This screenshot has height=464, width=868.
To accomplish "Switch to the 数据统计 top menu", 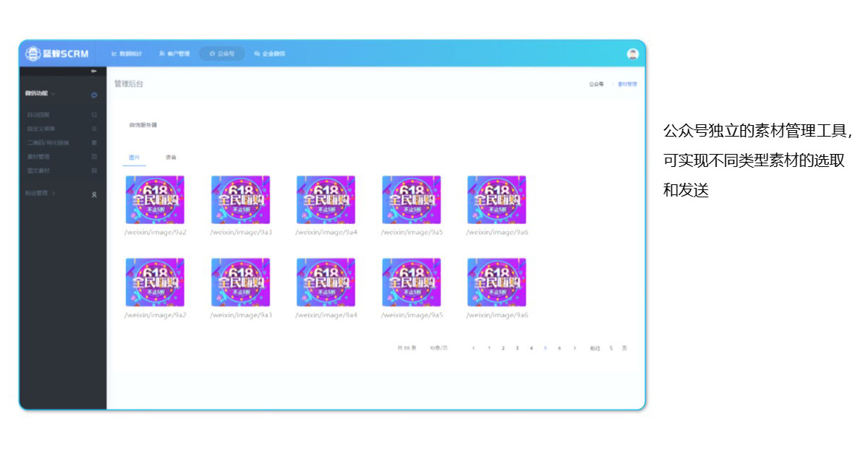I will [x=127, y=53].
